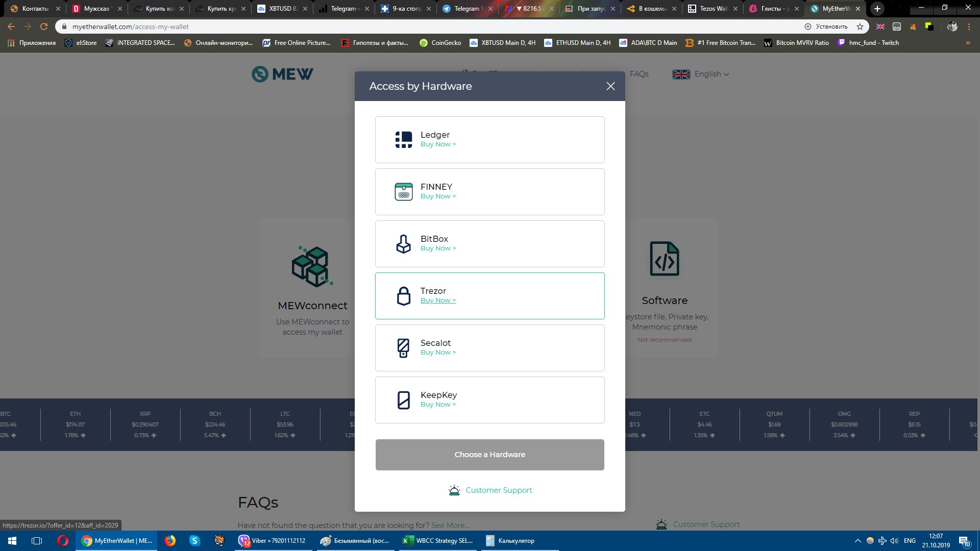Click XRP price ticker entry
The height and width of the screenshot is (551, 980).
click(145, 424)
